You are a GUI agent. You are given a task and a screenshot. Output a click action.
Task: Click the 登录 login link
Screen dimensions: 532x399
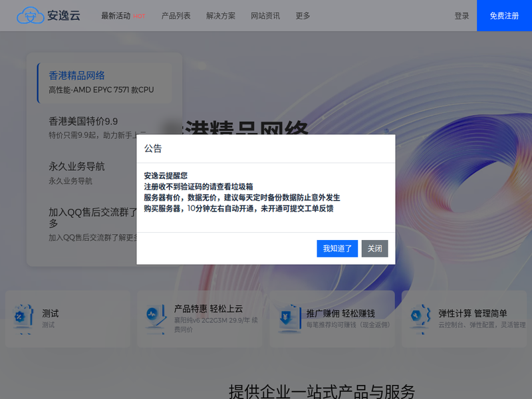click(x=462, y=16)
